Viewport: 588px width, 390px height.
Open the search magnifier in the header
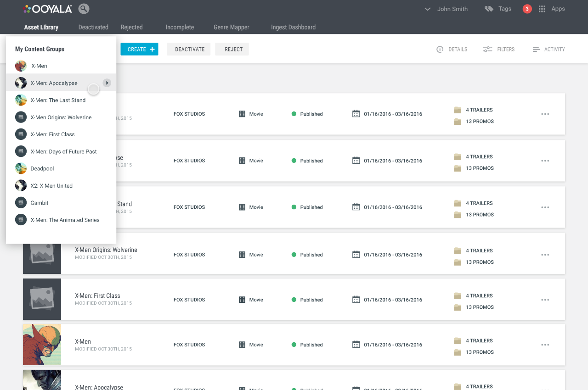[x=84, y=9]
